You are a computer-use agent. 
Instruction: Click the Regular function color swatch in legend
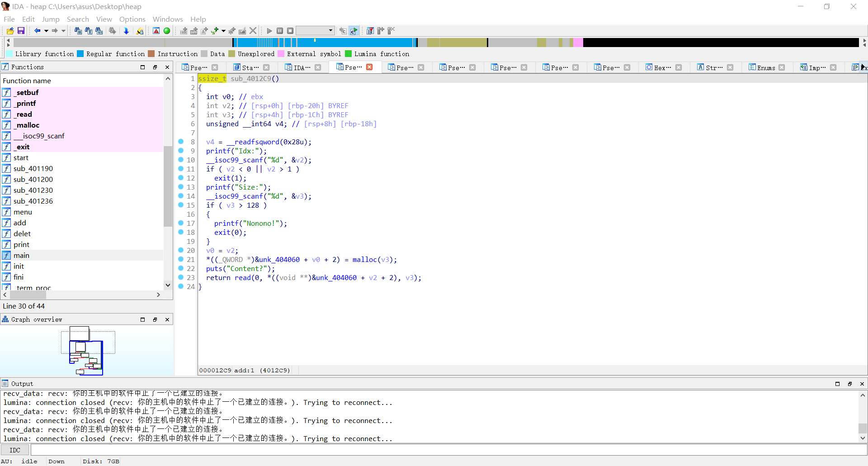pos(80,54)
